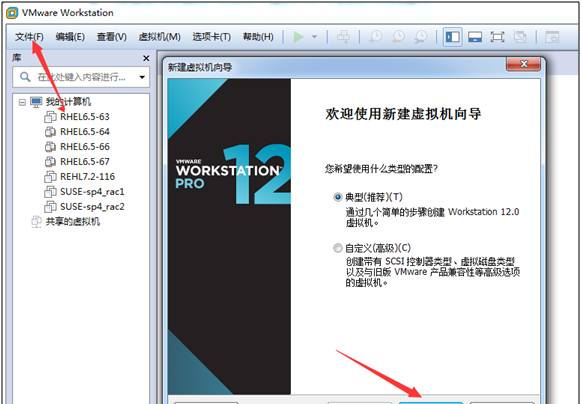This screenshot has height=404, width=582.
Task: Click the full screen mode icon
Action: [497, 37]
